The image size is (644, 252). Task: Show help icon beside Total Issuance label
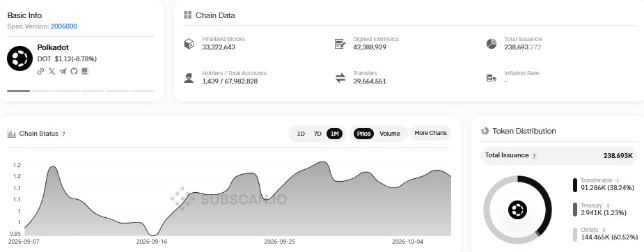pyautogui.click(x=534, y=156)
